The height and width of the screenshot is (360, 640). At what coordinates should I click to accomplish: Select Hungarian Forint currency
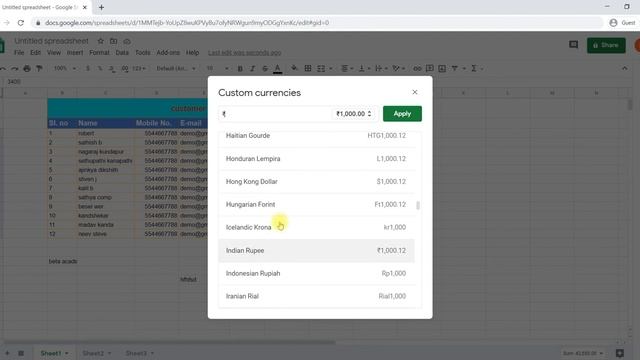coord(316,204)
